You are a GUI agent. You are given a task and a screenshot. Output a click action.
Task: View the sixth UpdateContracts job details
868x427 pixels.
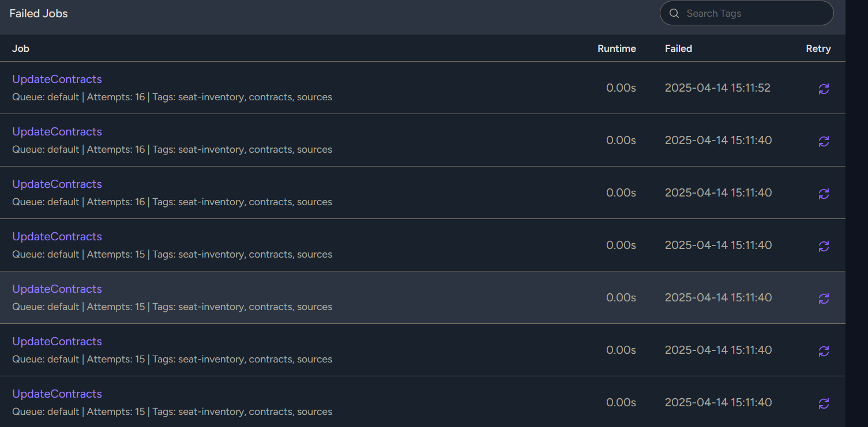pyautogui.click(x=57, y=342)
